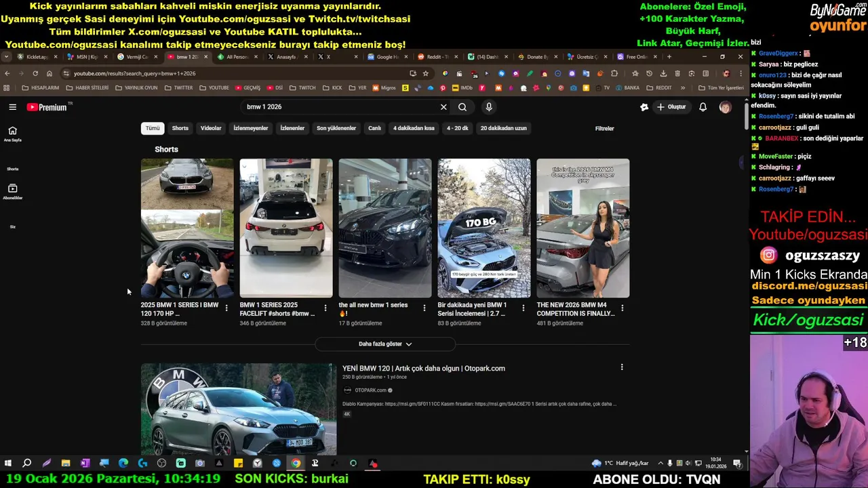Click the icon left of Oluştur

644,107
